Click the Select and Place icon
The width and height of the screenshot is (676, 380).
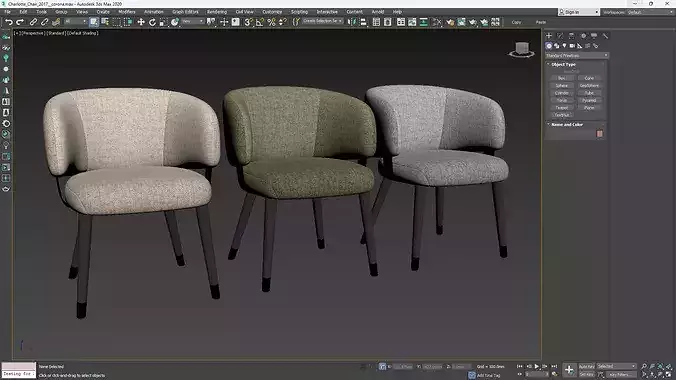pos(175,22)
